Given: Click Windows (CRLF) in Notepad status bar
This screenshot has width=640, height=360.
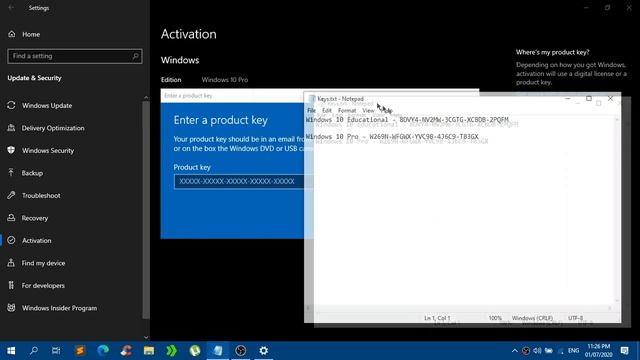Looking at the screenshot, I should (532, 318).
